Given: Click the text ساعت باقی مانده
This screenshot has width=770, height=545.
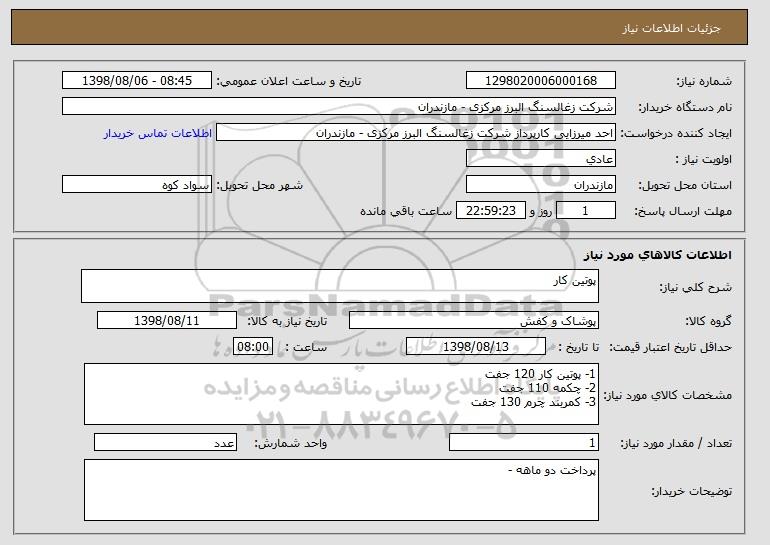Looking at the screenshot, I should pyautogui.click(x=406, y=211).
